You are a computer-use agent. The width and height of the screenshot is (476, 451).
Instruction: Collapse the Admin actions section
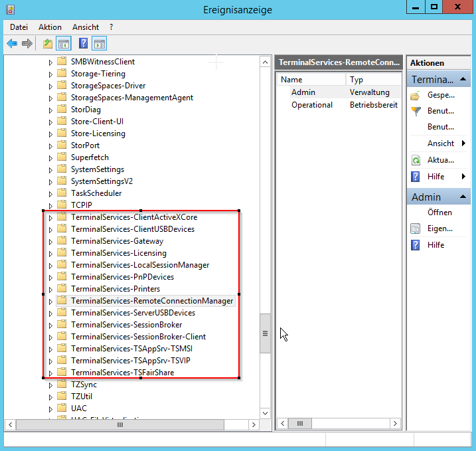(463, 197)
